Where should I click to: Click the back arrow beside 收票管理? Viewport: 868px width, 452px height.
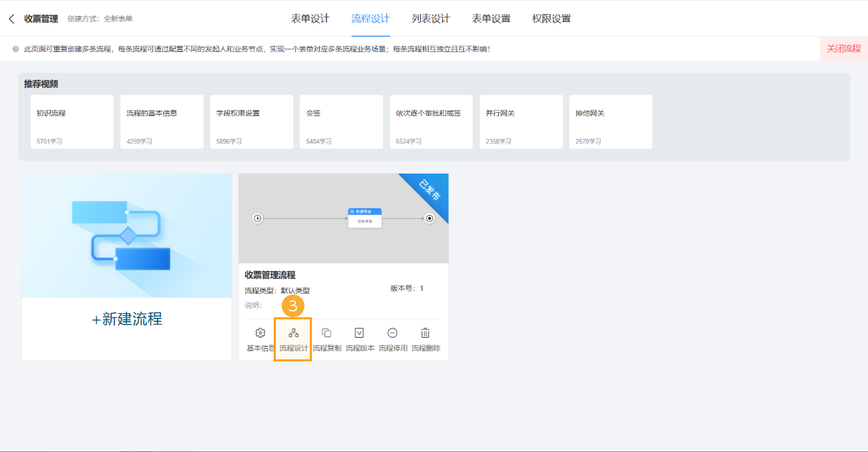(10, 18)
